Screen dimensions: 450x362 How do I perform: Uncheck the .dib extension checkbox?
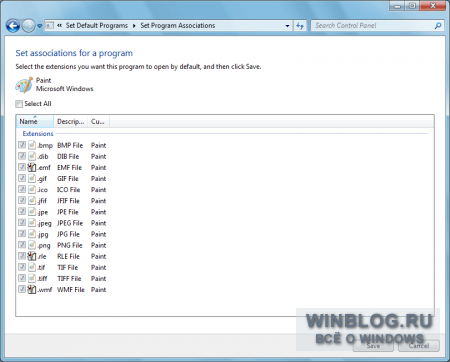pos(22,156)
